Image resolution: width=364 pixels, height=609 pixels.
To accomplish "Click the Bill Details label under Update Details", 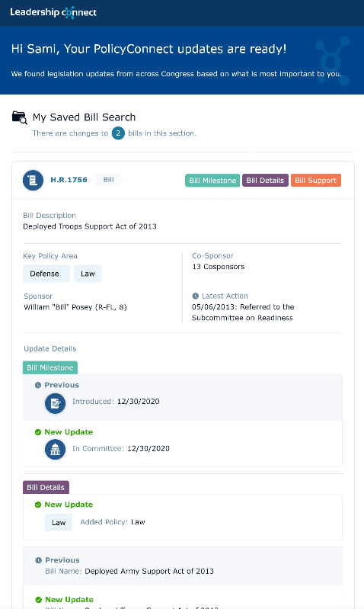I will click(46, 487).
